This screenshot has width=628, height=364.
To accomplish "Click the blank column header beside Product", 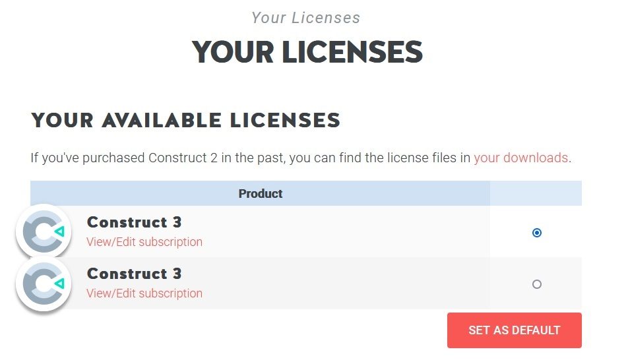I will (536, 193).
